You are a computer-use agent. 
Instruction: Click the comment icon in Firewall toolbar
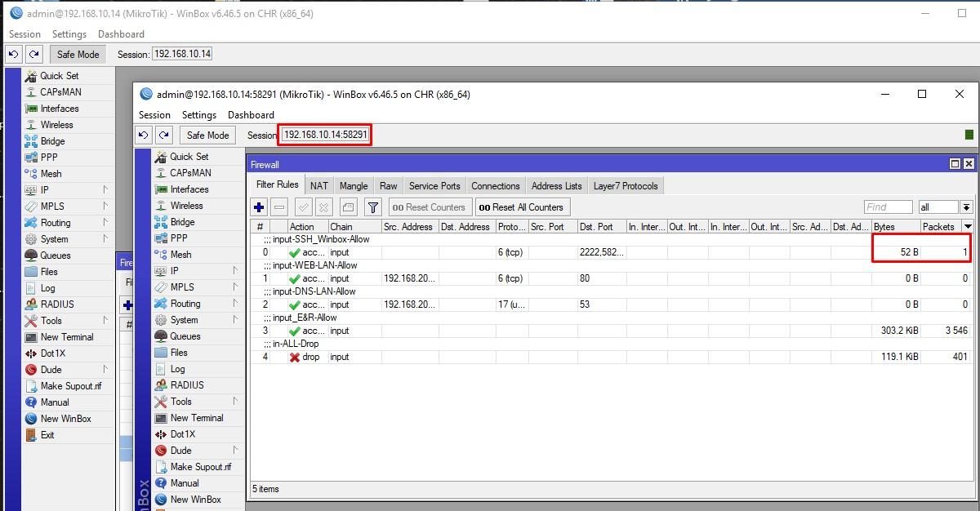tap(347, 207)
